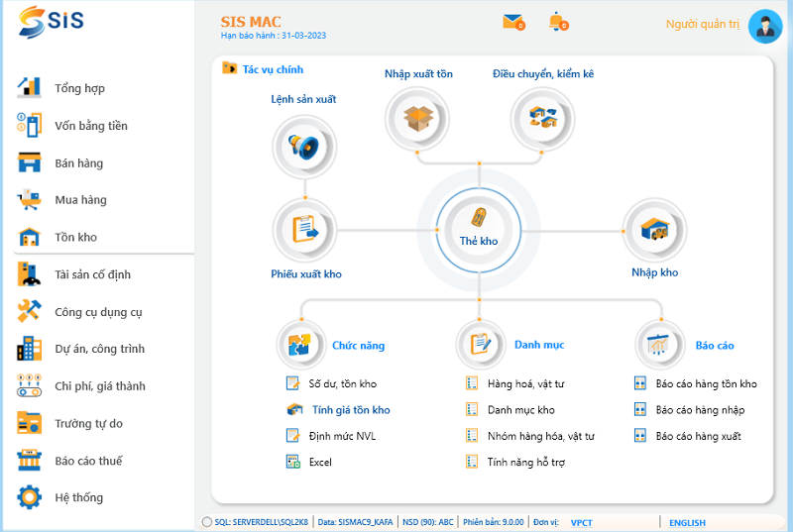This screenshot has height=532, width=793.
Task: Click the Công cụ dụng cụ tools icon
Action: pos(29,311)
